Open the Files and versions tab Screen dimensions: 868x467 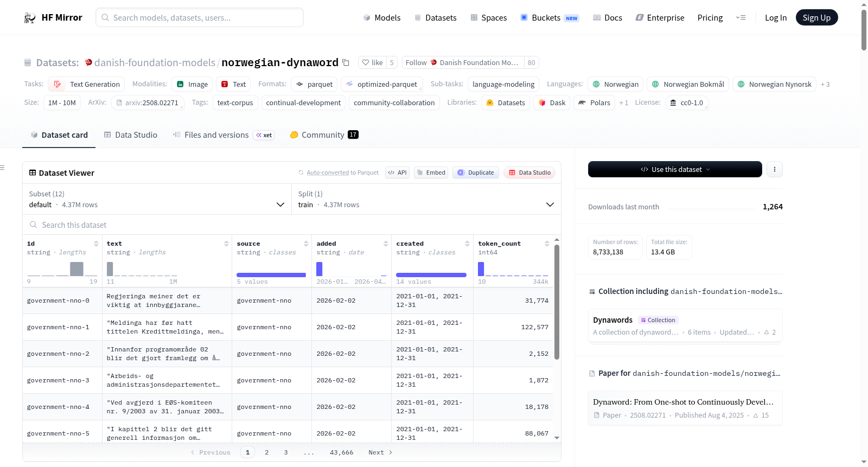click(x=224, y=135)
